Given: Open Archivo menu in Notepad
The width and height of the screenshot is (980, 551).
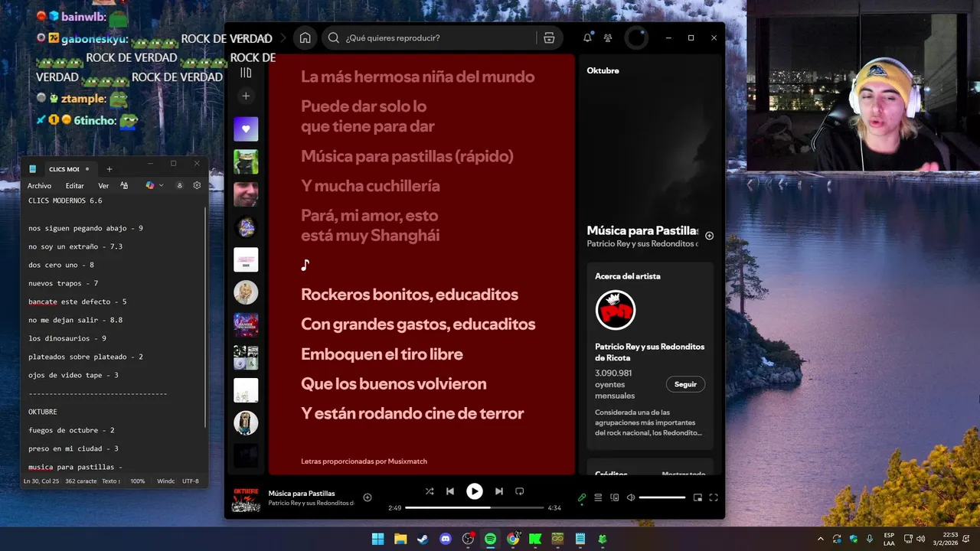Looking at the screenshot, I should pyautogui.click(x=39, y=186).
